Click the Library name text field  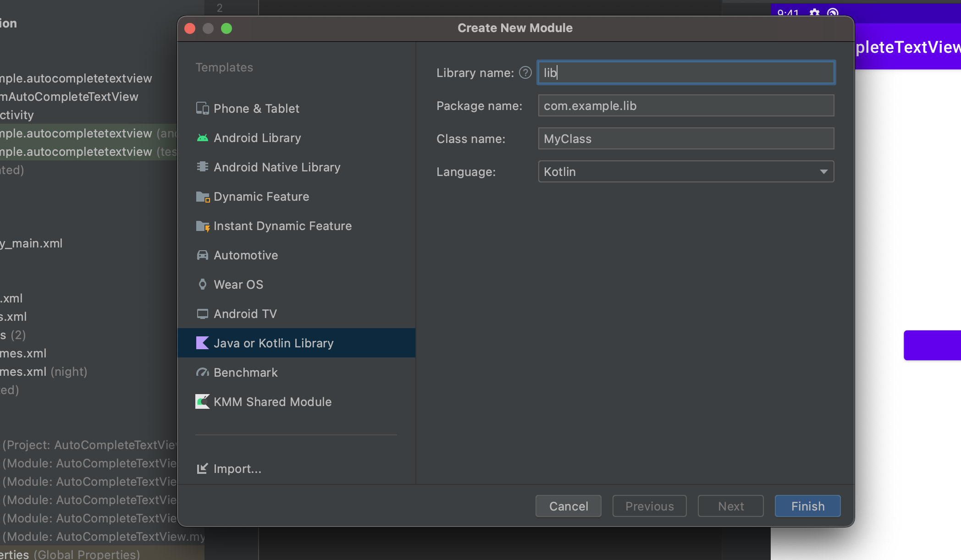tap(685, 73)
